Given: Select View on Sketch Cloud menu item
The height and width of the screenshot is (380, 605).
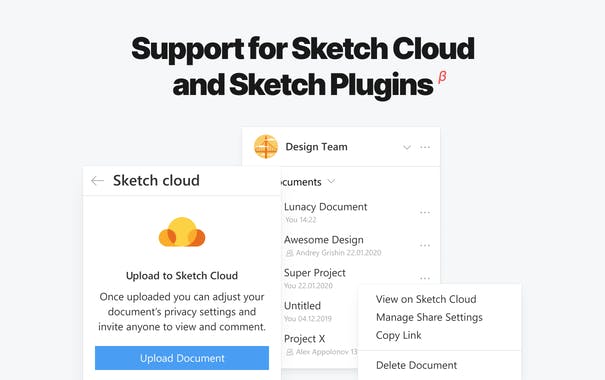Looking at the screenshot, I should tap(426, 299).
